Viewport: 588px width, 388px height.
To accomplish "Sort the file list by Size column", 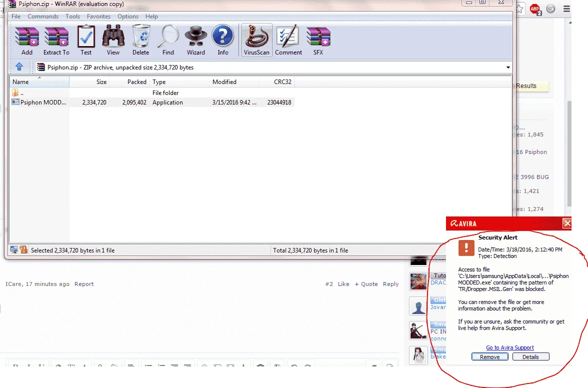I will [x=89, y=81].
